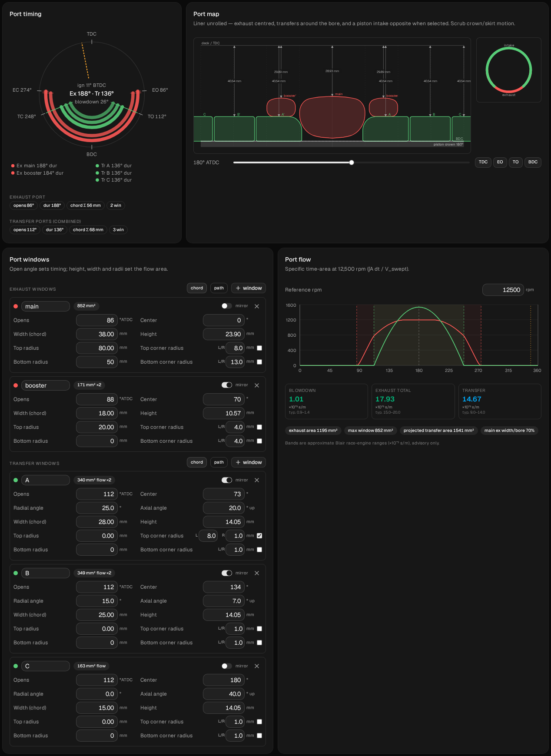Edit transfer A Axial angle 20.0

click(224, 508)
